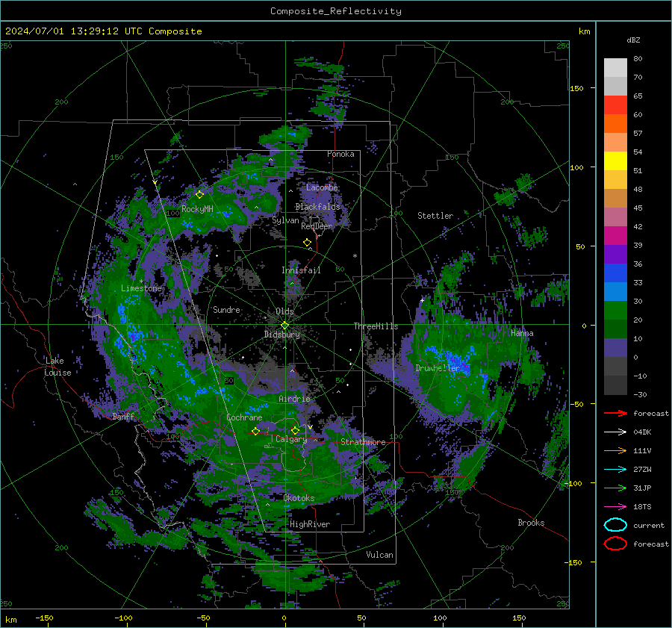672x628 pixels.
Task: Click the 'current' legend text
Action: coord(649,526)
